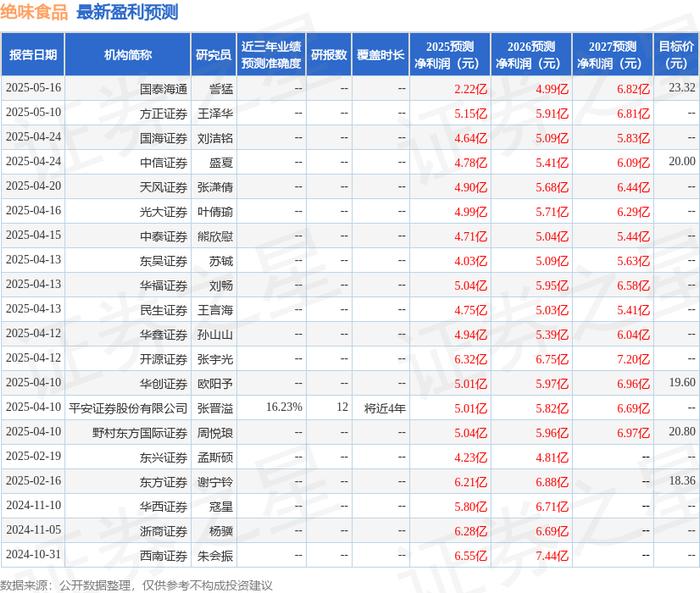The height and width of the screenshot is (593, 700).
Task: Click date 2025-02-19
Action: (33, 456)
